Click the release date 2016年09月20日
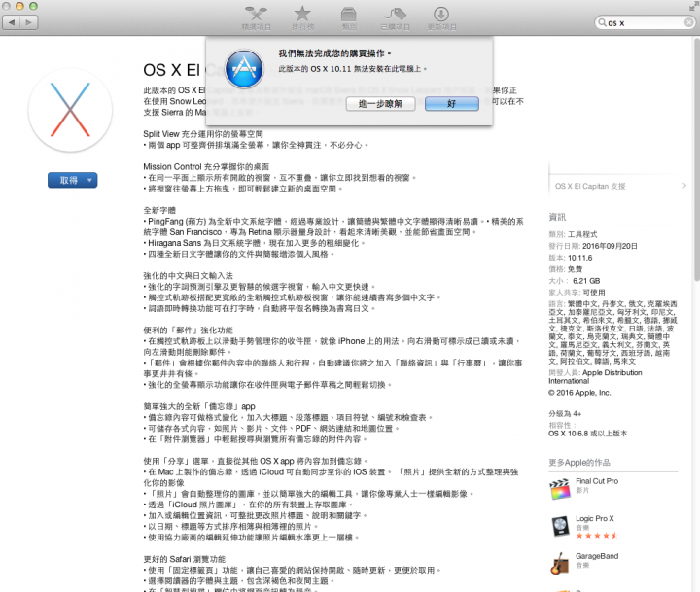This screenshot has height=592, width=700. pos(610,246)
